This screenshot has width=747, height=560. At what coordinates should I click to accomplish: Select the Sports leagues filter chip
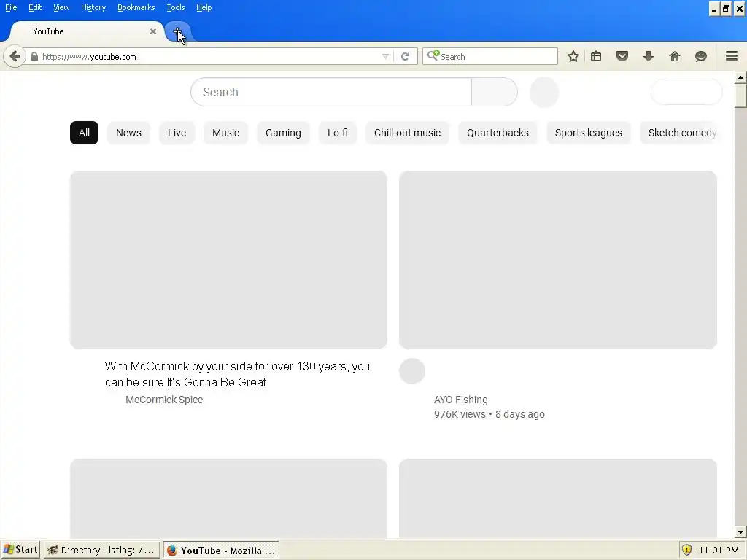coord(589,133)
